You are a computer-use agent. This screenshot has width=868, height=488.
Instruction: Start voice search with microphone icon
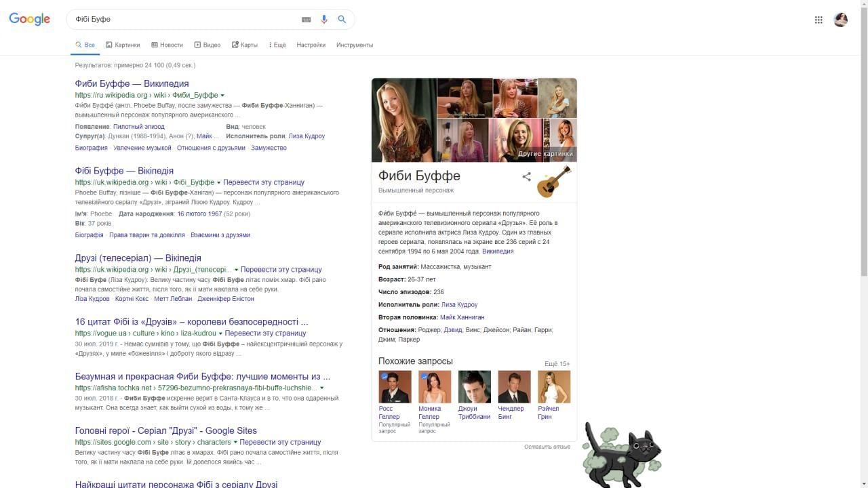click(x=324, y=20)
